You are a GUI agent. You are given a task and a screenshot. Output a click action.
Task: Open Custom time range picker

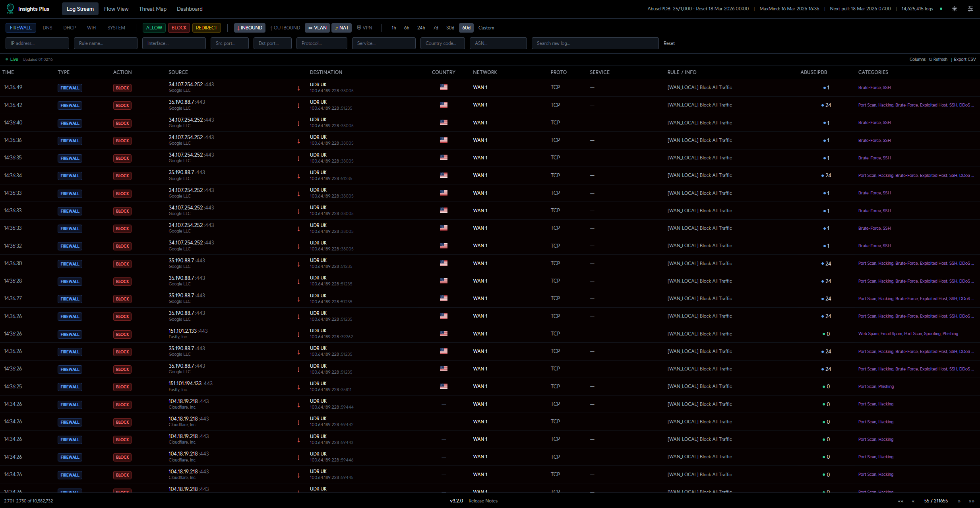486,28
